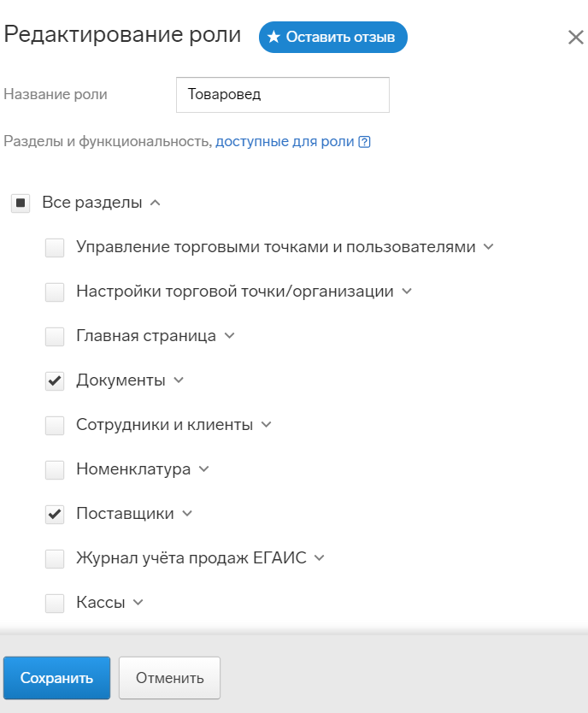Toggle the Все разделы checkbox
588x713 pixels.
coord(21,203)
